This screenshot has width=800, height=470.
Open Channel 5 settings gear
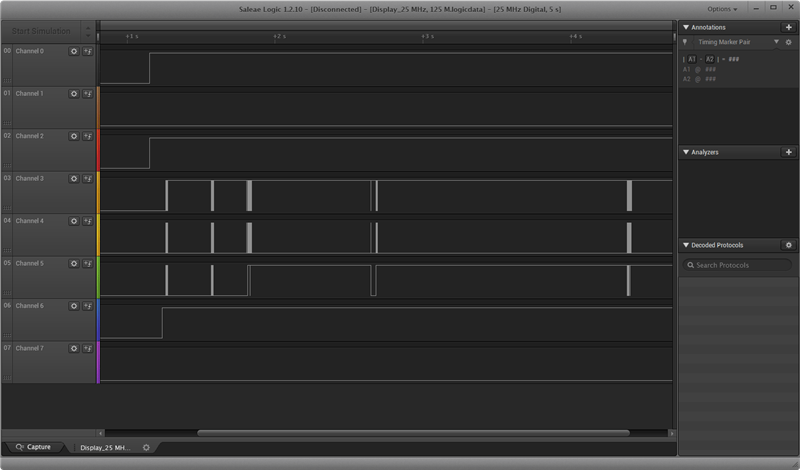[74, 263]
